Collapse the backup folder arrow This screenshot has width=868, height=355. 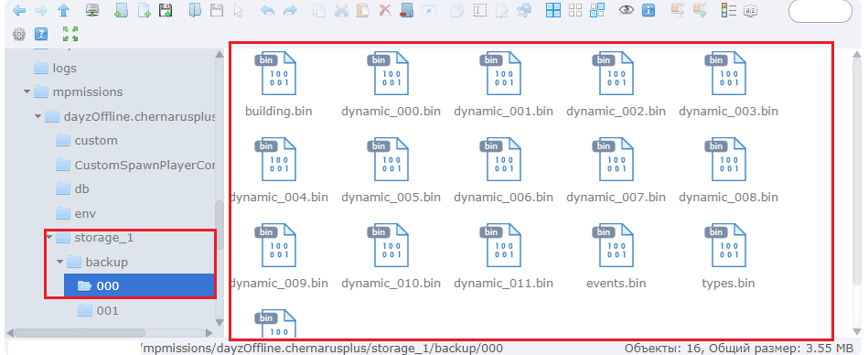(60, 262)
